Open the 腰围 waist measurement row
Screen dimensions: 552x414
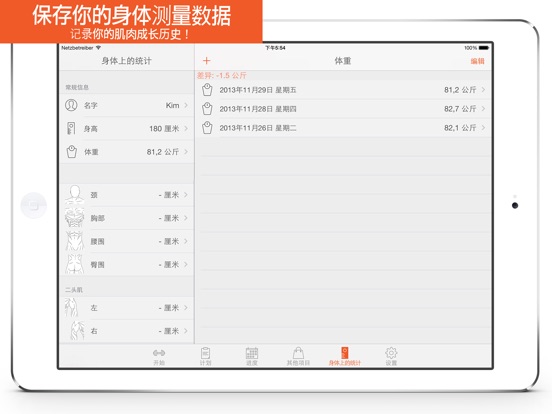point(127,241)
